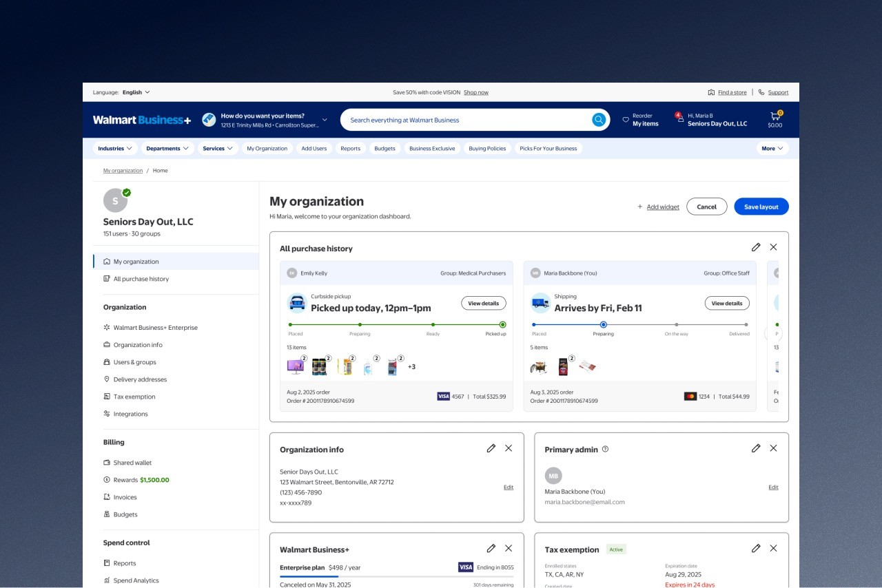Open Reorder My items via the refresh icon

[626, 119]
